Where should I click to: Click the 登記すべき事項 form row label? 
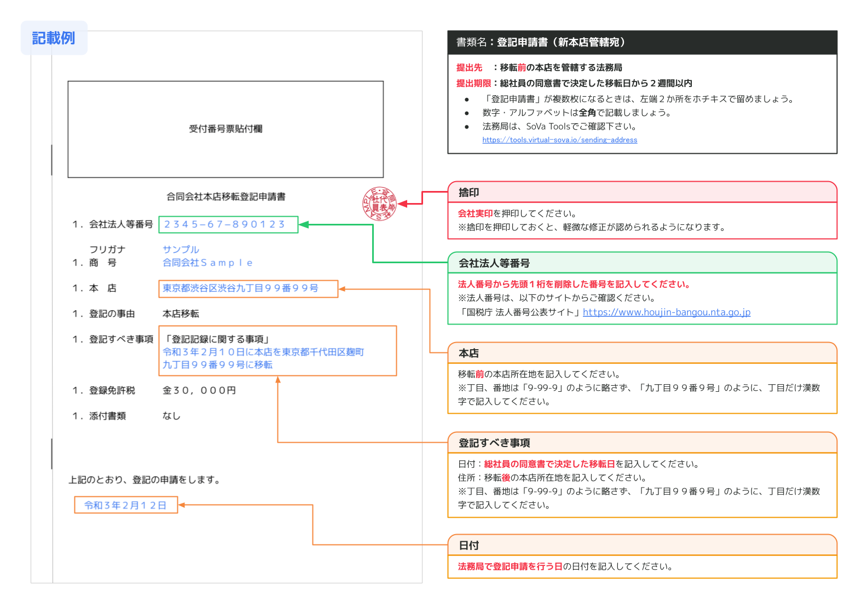(121, 339)
